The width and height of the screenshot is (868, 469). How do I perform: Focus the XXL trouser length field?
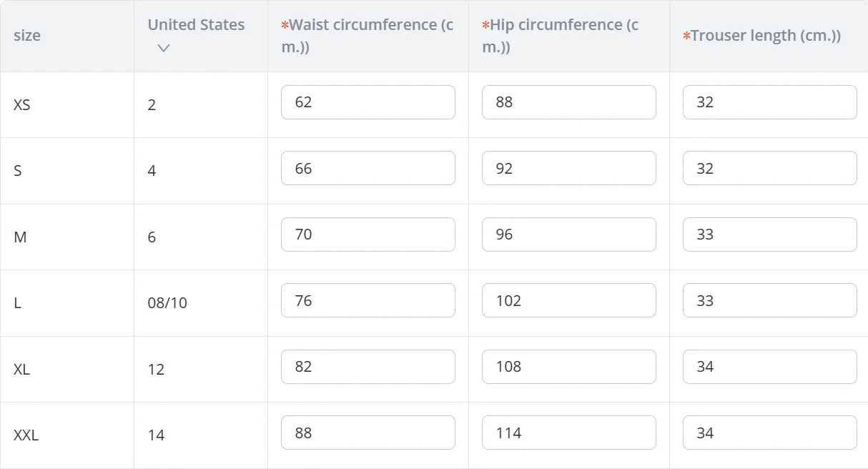coord(769,433)
